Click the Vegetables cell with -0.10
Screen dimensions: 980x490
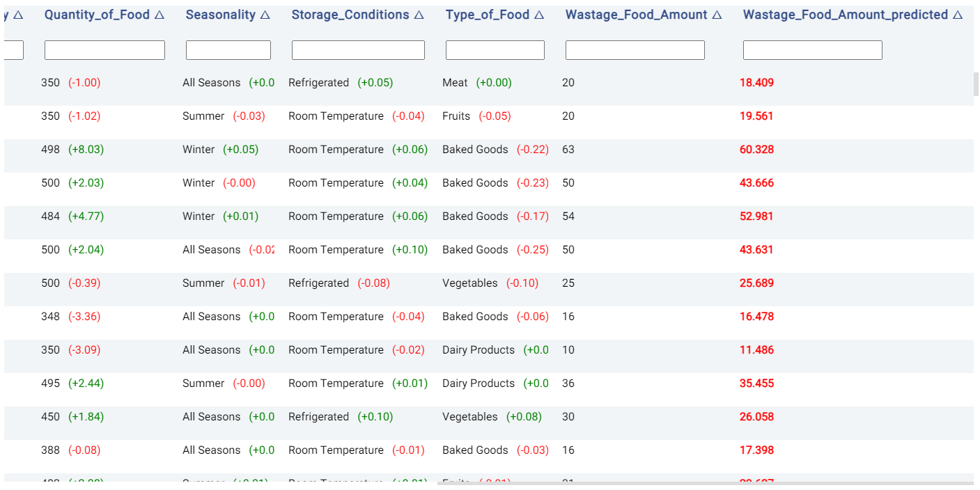point(490,283)
